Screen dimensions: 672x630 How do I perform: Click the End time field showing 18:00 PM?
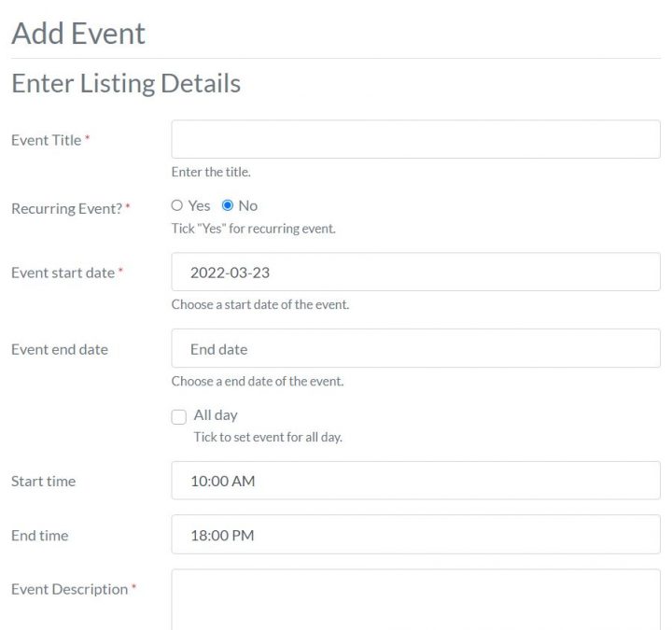pyautogui.click(x=415, y=536)
